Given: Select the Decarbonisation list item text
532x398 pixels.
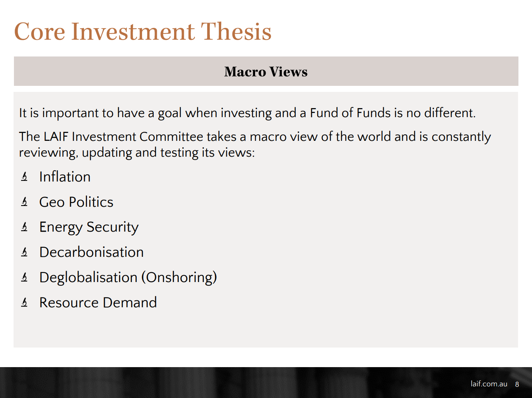Looking at the screenshot, I should click(92, 252).
